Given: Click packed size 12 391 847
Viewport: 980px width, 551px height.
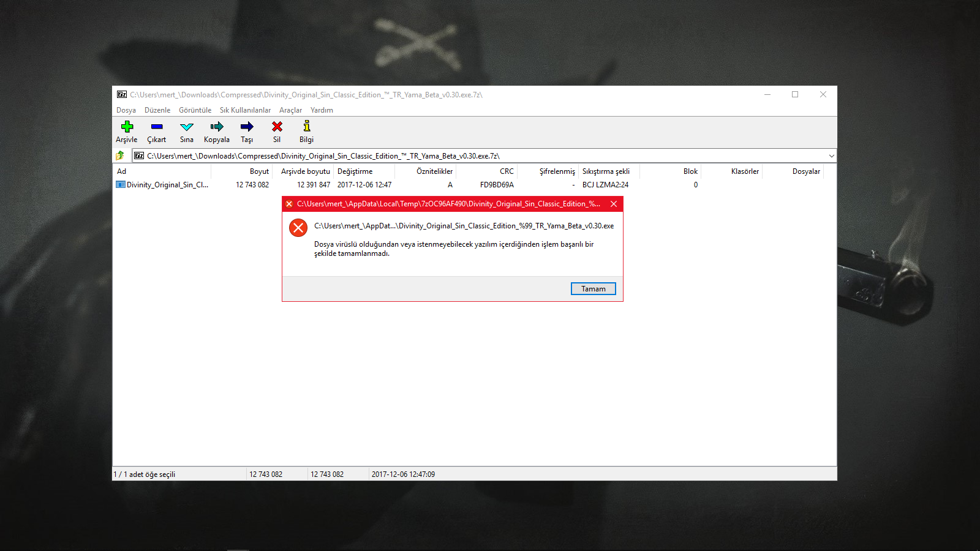Looking at the screenshot, I should [x=314, y=185].
